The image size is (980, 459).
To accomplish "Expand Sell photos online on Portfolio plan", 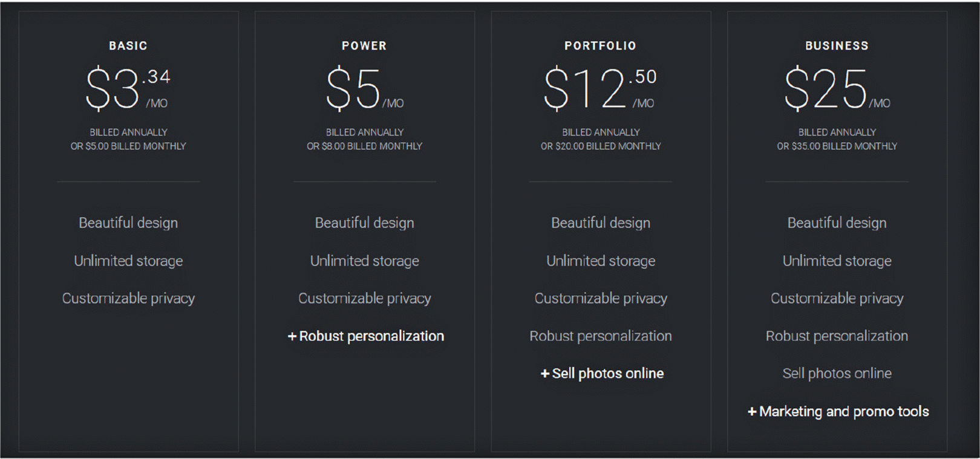I will pos(602,373).
